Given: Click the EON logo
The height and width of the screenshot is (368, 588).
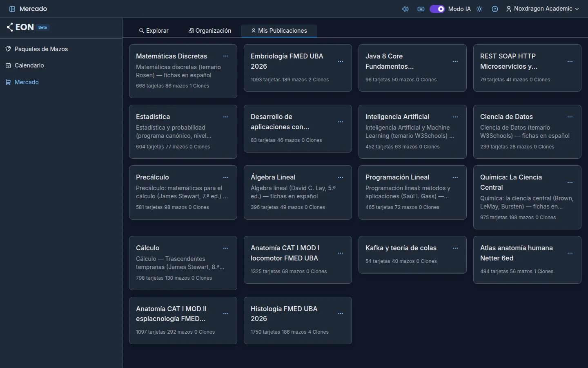Looking at the screenshot, I should pyautogui.click(x=20, y=27).
